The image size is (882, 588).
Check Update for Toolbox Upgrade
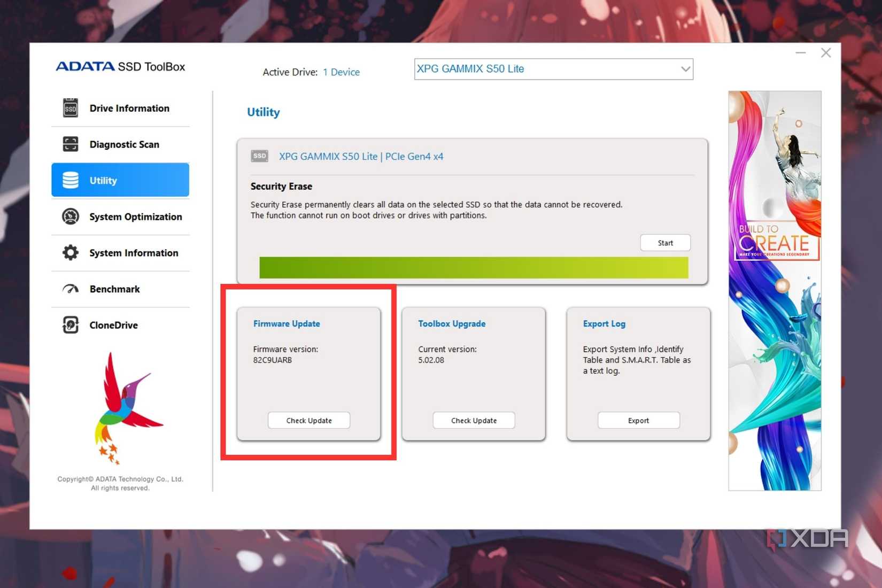point(474,421)
